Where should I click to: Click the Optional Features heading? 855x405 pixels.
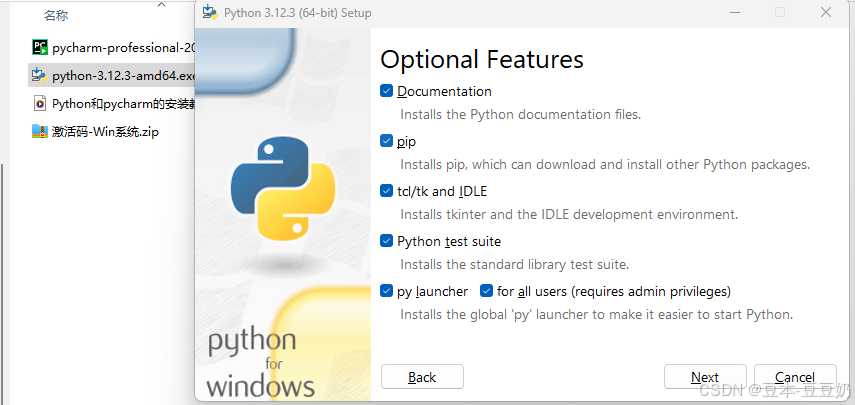(481, 59)
